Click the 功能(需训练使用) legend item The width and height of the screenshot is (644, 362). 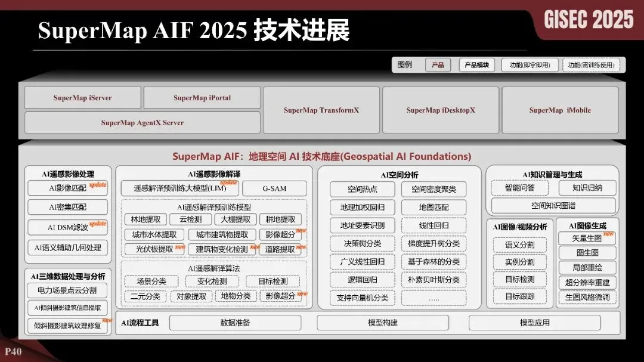591,65
